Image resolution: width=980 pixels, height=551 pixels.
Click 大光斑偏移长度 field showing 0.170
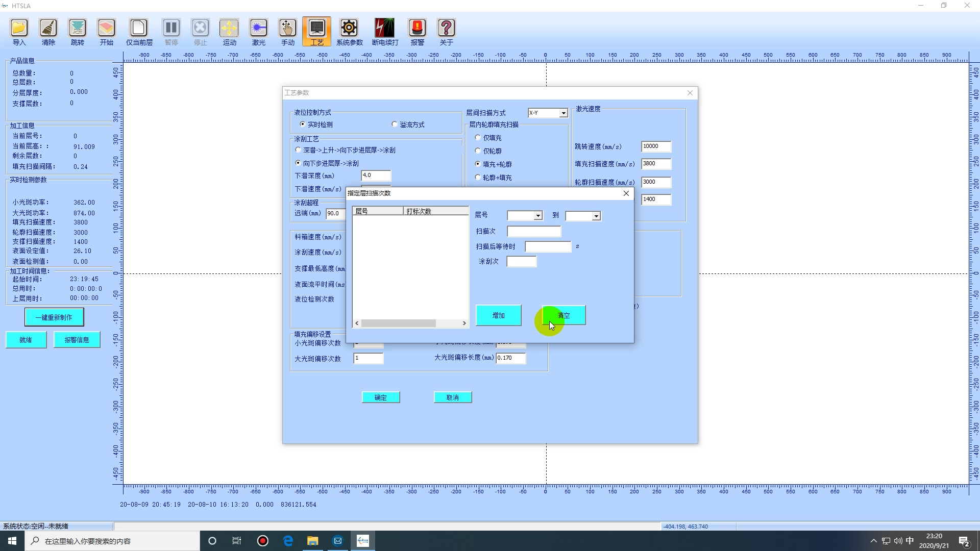[510, 358]
